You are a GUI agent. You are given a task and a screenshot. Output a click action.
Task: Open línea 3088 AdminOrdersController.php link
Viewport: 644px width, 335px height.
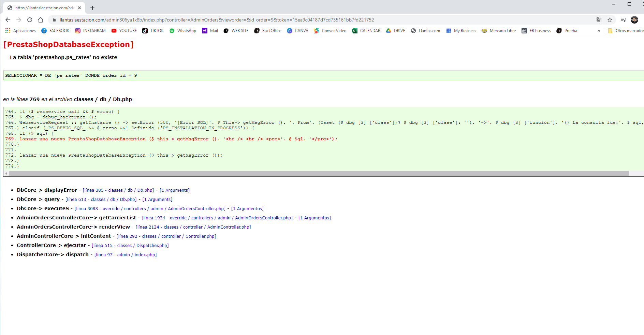pos(150,209)
